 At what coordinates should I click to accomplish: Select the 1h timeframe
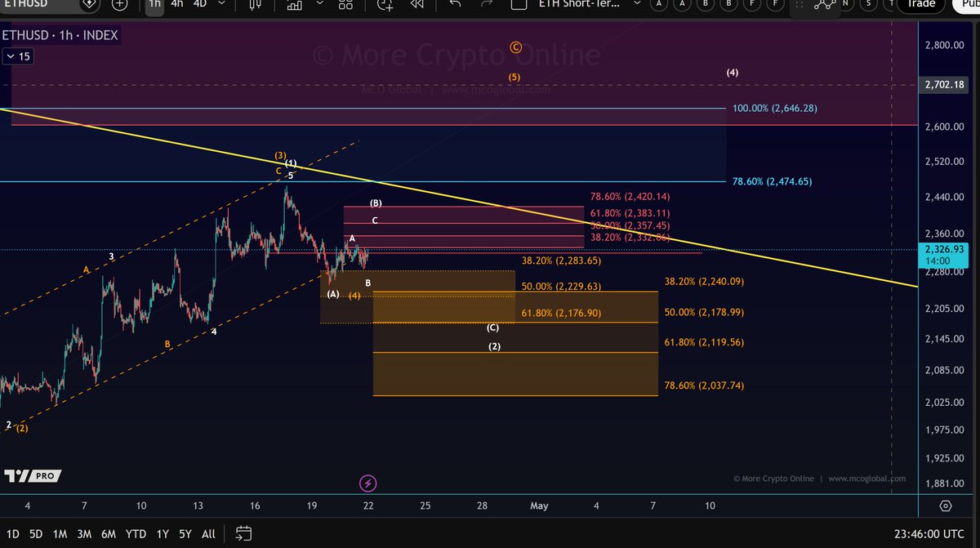coord(154,3)
